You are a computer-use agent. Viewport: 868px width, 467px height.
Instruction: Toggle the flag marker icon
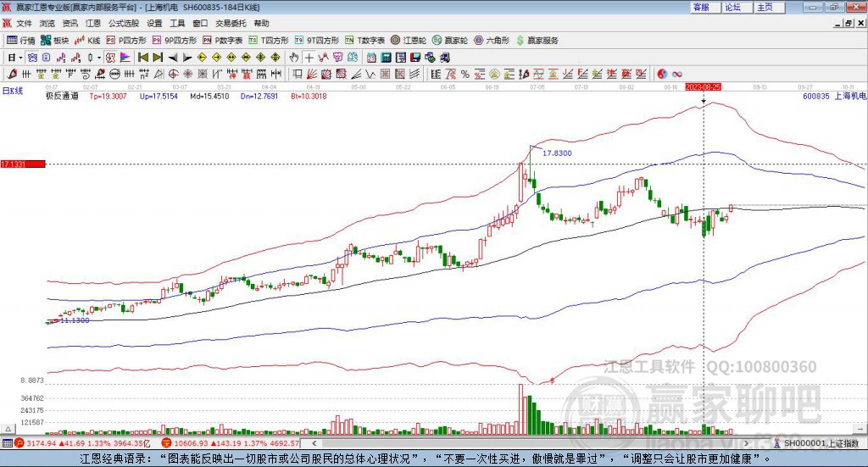pos(125,58)
